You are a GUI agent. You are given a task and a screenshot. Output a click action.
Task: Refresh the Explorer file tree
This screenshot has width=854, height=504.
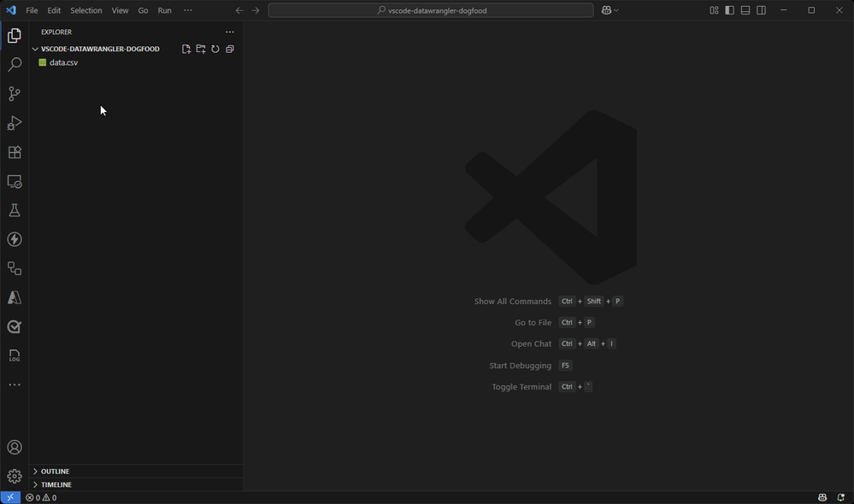click(x=215, y=49)
